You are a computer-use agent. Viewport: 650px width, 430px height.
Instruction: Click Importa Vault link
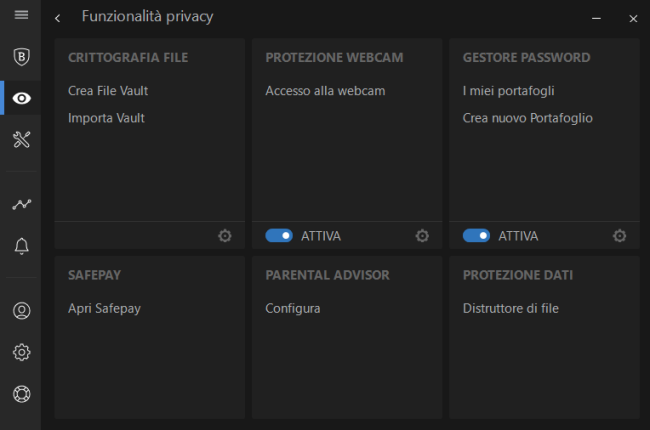click(x=106, y=118)
